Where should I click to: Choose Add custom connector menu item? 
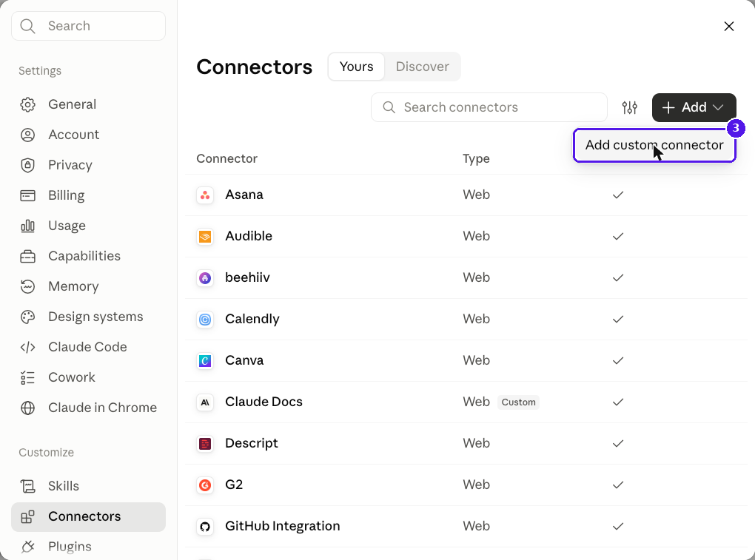coord(654,145)
